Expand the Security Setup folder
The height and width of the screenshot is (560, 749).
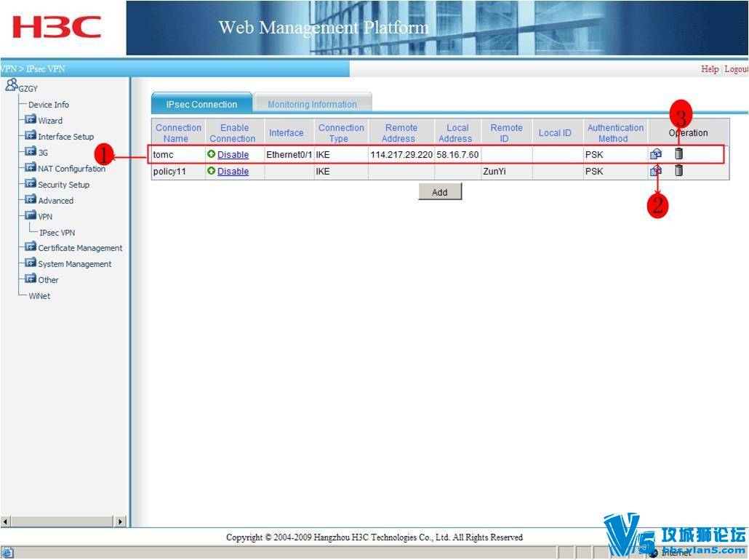30,183
